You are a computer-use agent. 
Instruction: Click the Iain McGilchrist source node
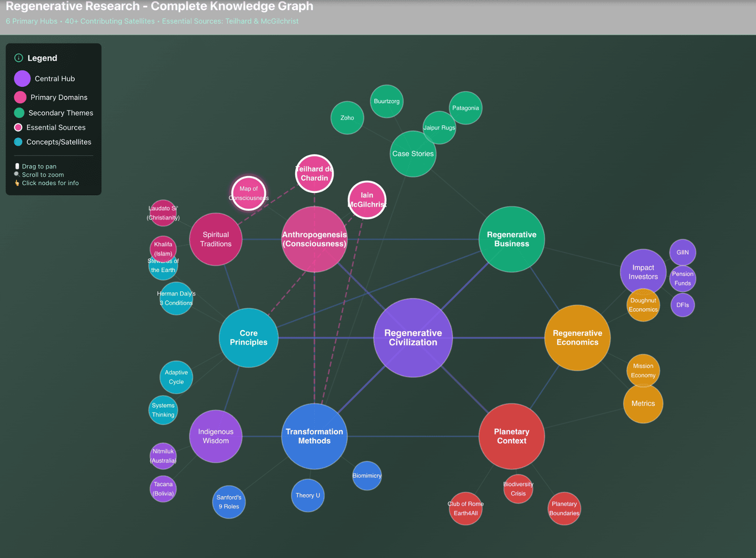pos(367,200)
